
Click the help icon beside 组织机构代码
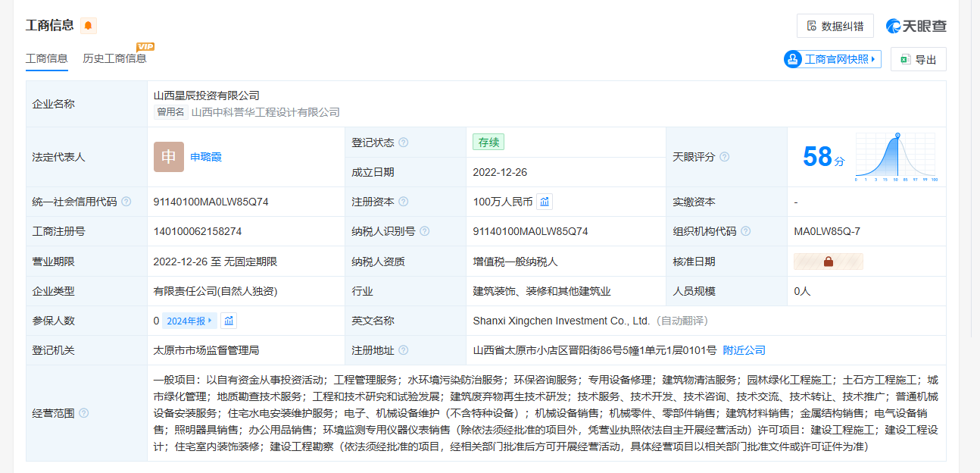(x=745, y=231)
